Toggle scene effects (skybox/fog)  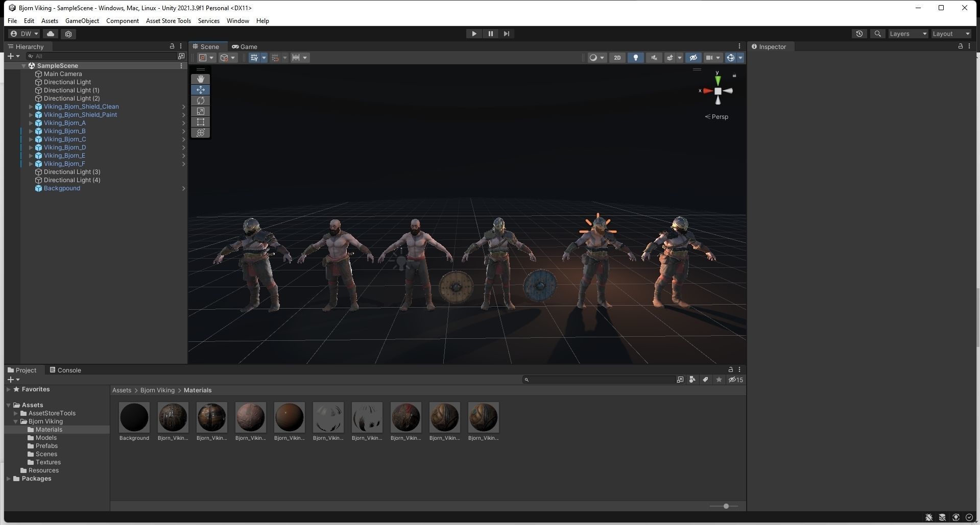tap(670, 58)
